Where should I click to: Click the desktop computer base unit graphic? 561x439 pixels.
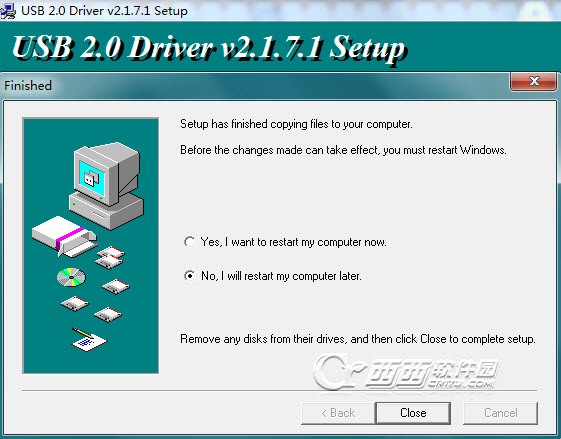(x=106, y=211)
